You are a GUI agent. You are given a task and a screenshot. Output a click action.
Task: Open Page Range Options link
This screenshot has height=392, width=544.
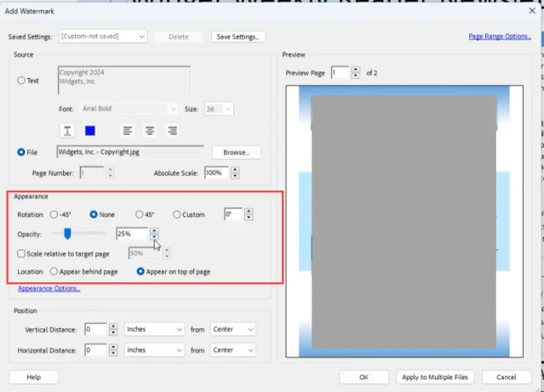(x=500, y=37)
